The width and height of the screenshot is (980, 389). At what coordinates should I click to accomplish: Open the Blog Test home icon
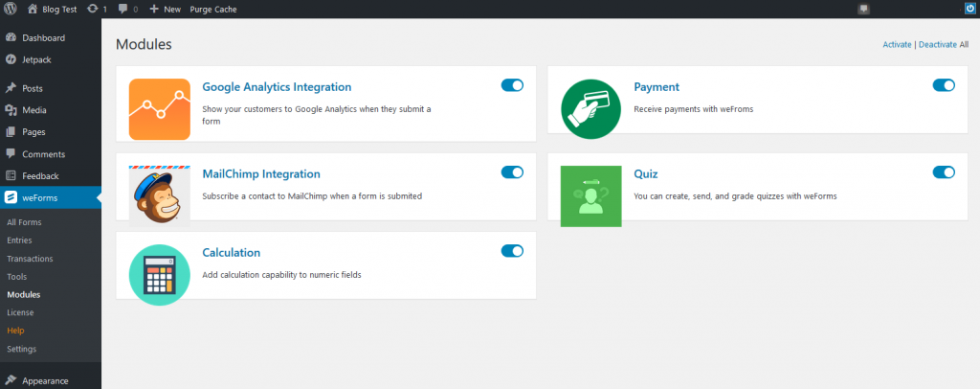(33, 9)
